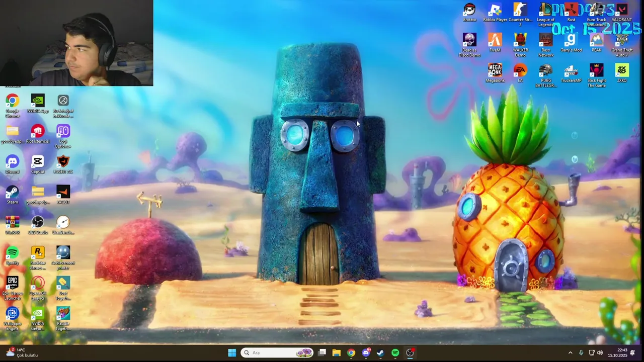Open VALORANT desktop shortcut
Viewport: 644px width, 362px height.
pos(622,13)
